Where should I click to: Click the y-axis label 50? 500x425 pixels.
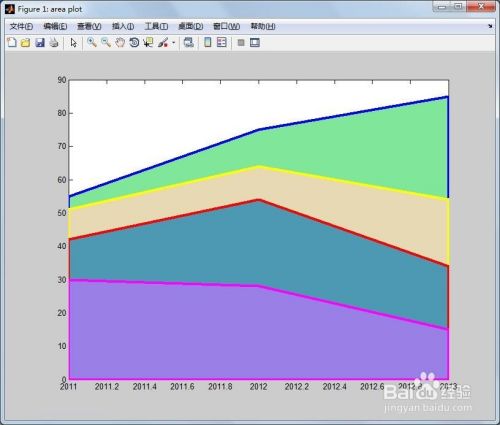pyautogui.click(x=62, y=213)
